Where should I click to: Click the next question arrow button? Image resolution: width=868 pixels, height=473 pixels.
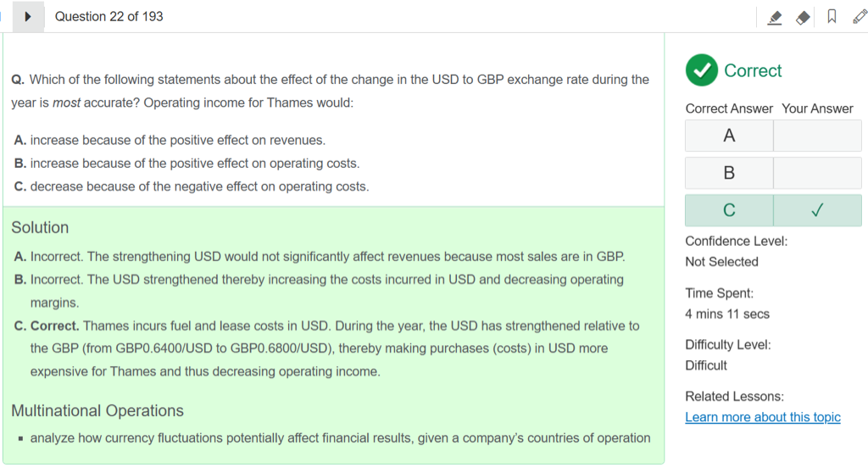[28, 17]
